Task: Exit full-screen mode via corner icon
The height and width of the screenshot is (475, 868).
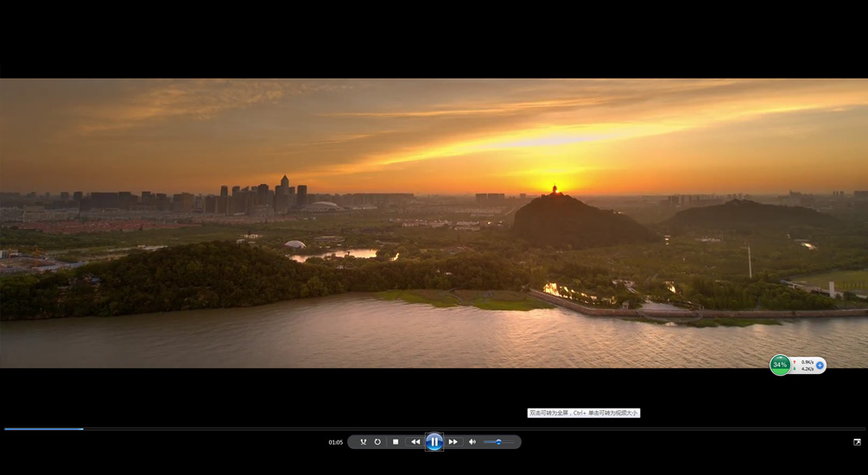Action: (x=857, y=442)
